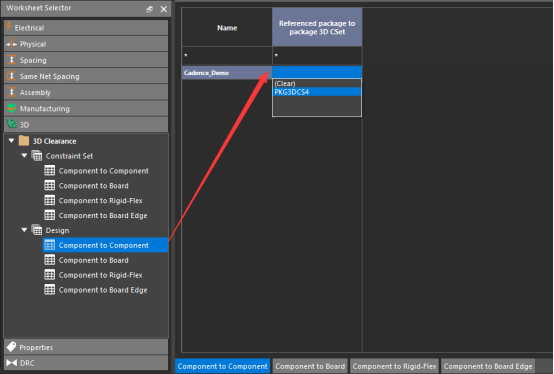Select PKG3DCS4 in the dropdown list
The image size is (554, 374).
point(317,92)
